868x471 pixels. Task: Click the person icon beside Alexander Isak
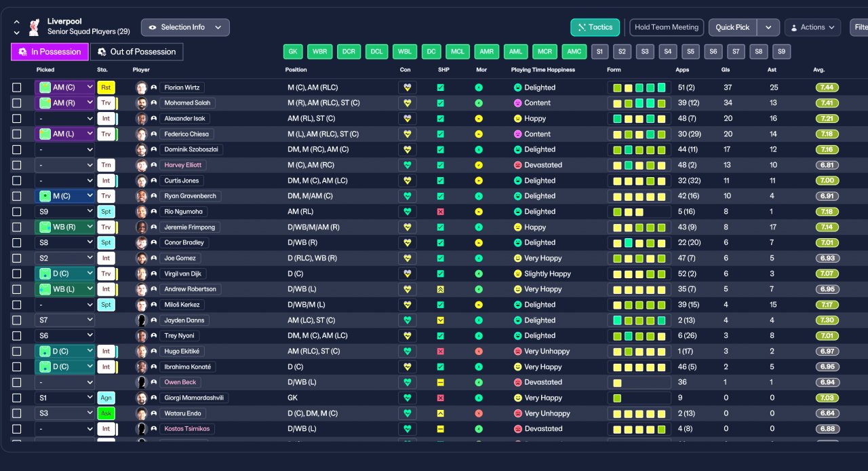pyautogui.click(x=154, y=119)
